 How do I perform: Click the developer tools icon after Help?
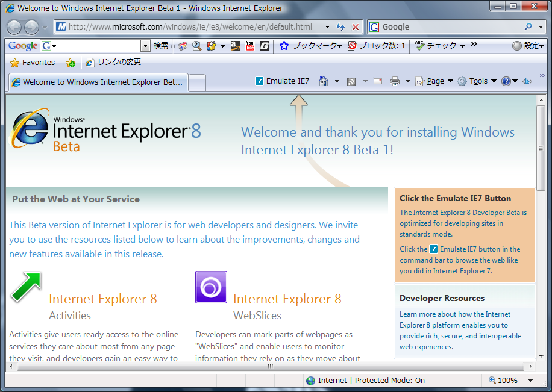(x=527, y=82)
